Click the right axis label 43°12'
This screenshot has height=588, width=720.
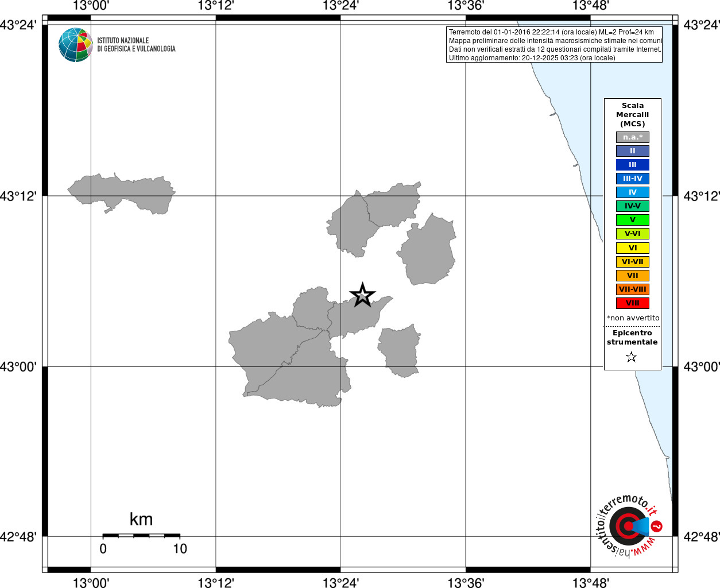point(701,196)
